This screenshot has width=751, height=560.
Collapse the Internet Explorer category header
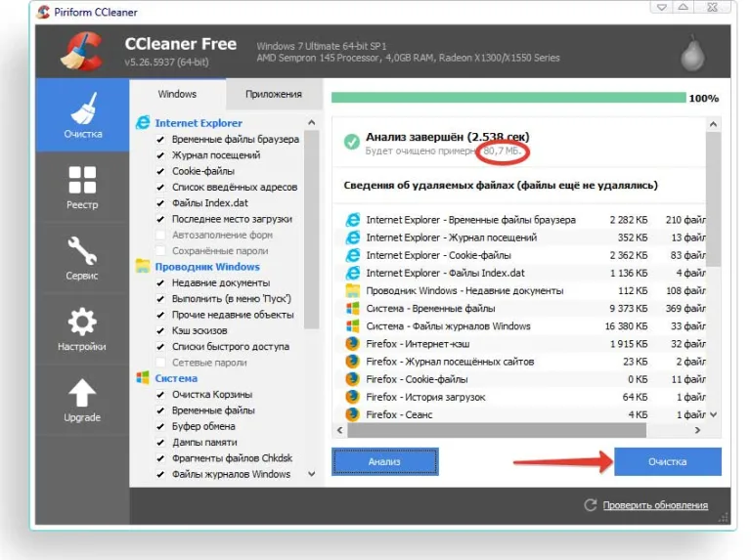[x=199, y=123]
